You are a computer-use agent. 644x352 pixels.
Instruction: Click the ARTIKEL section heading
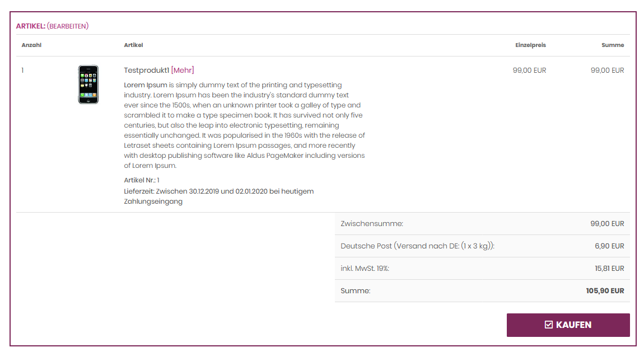coord(31,26)
